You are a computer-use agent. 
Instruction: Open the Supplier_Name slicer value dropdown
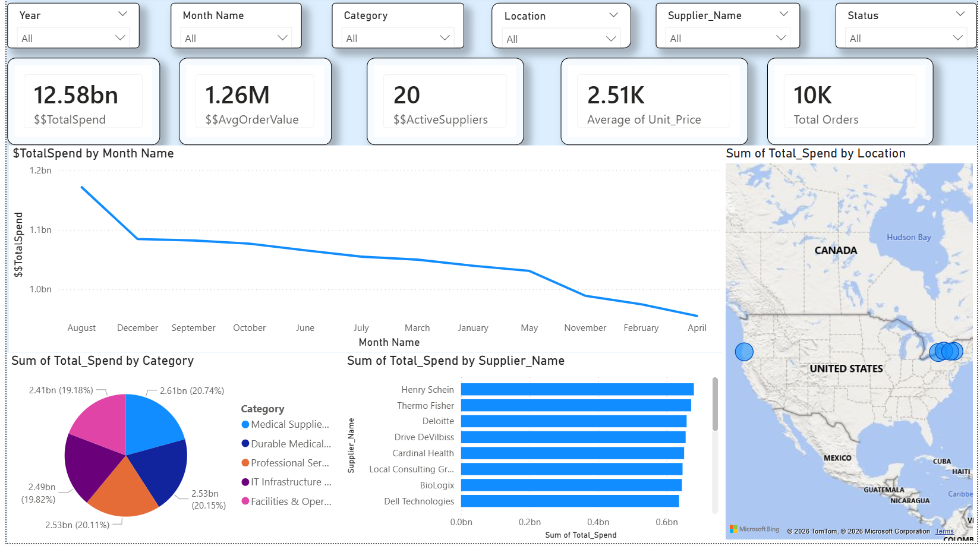[728, 38]
